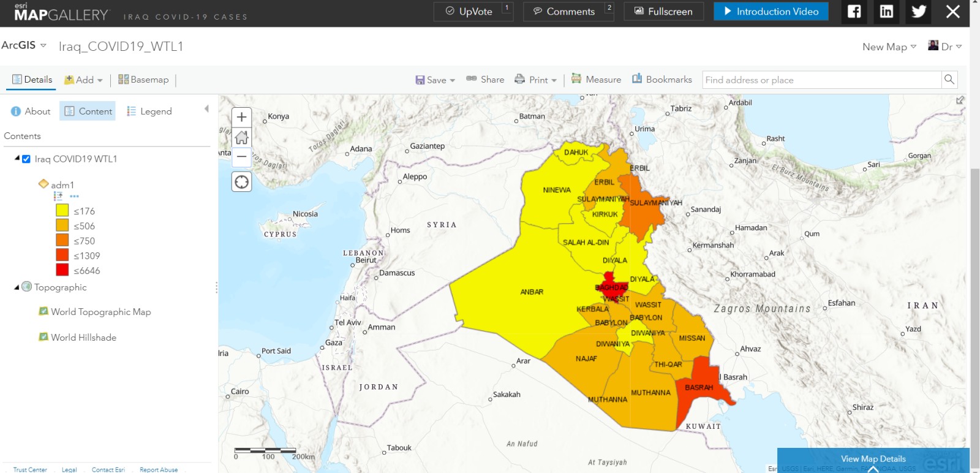
Task: Select World Topographic Map layer name
Action: click(x=101, y=312)
